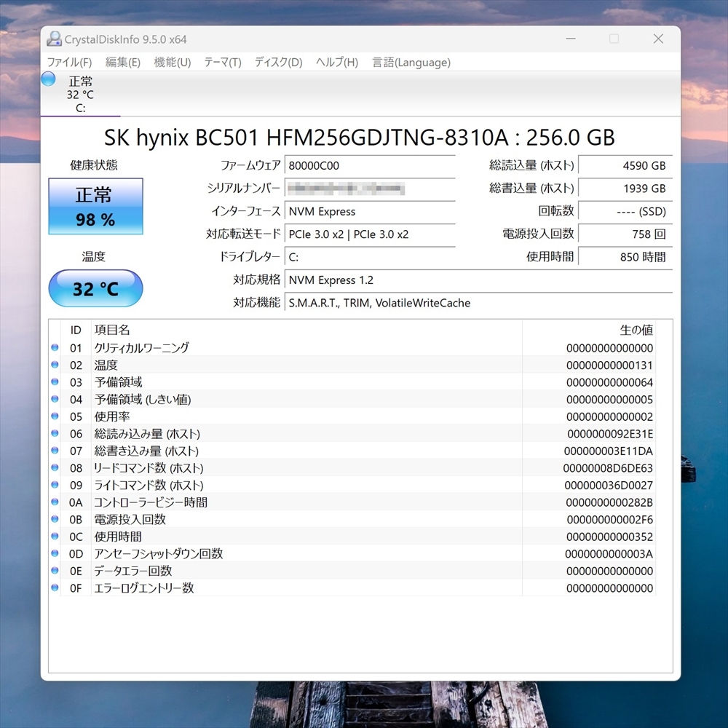The image size is (728, 728).
Task: Click raw value 00000008D6DE63
Action: coord(608,468)
